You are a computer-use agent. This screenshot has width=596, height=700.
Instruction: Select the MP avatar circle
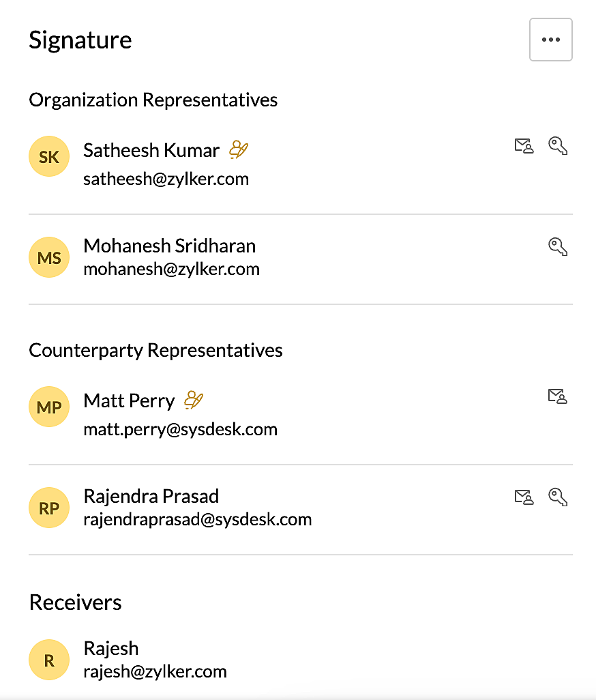(49, 407)
